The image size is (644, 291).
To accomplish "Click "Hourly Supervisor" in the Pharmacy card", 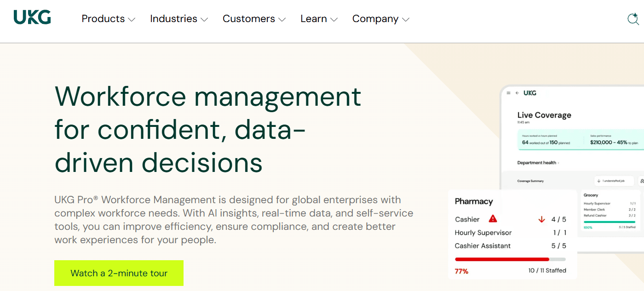I will (483, 233).
